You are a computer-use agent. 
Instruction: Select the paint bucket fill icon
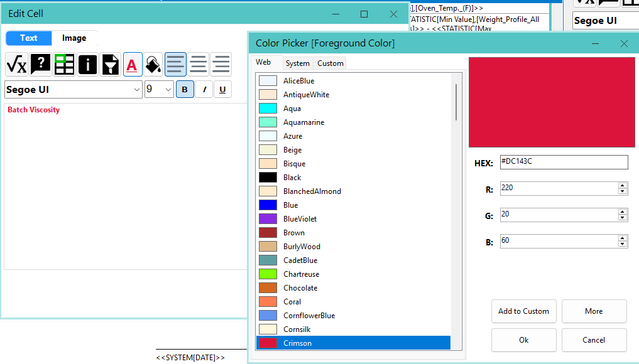(x=153, y=64)
